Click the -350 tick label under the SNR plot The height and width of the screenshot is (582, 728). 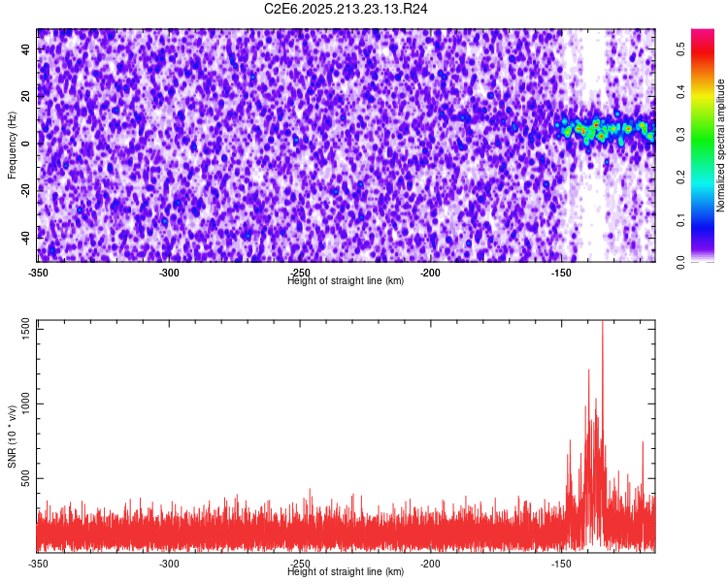[38, 564]
